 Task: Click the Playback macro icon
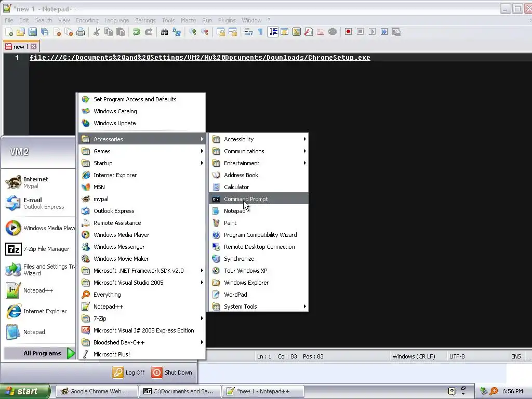click(372, 32)
